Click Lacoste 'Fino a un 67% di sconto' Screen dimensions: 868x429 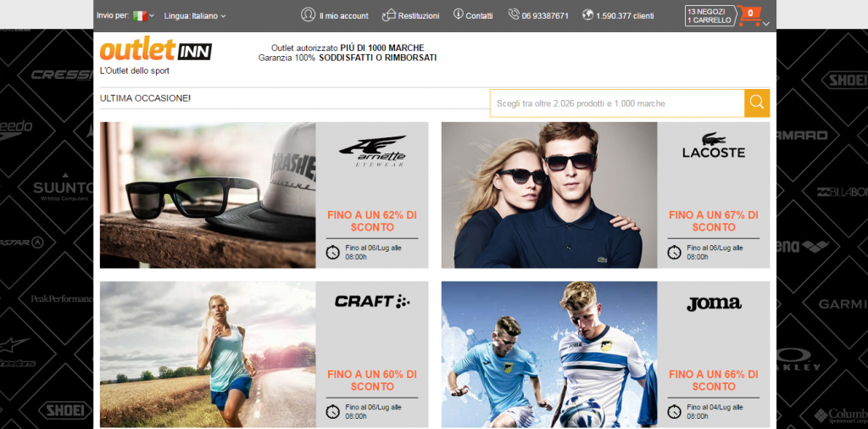point(714,221)
